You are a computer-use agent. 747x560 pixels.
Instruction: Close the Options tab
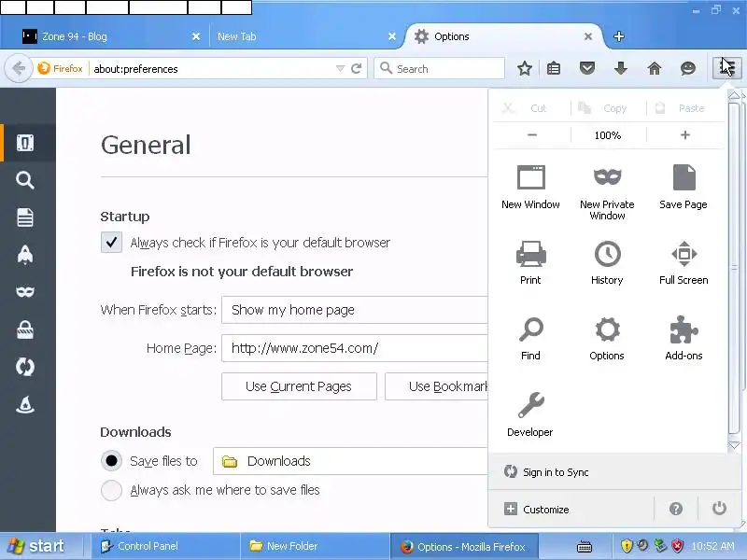tap(588, 36)
